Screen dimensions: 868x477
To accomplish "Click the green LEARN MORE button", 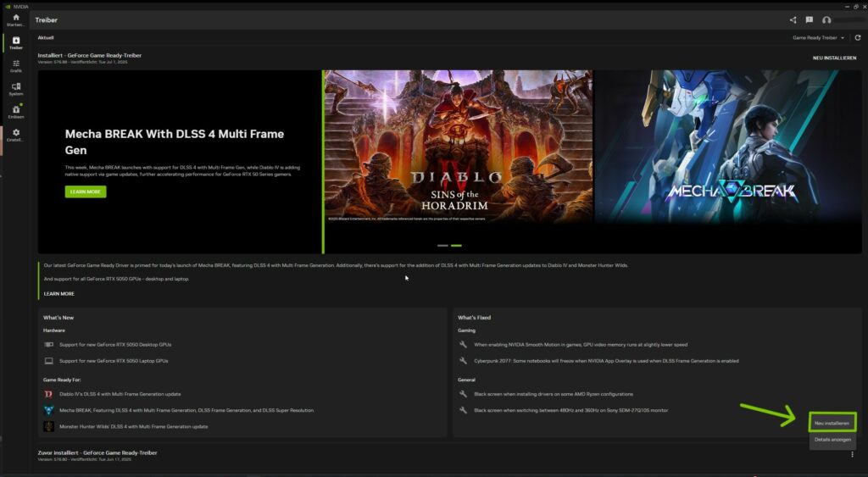I will click(x=86, y=191).
